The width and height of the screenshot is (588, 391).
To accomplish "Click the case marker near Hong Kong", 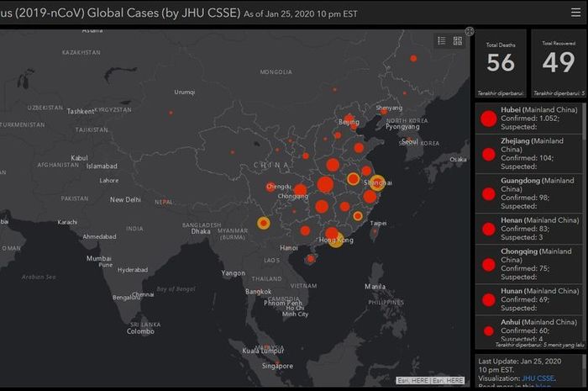I will 335,237.
